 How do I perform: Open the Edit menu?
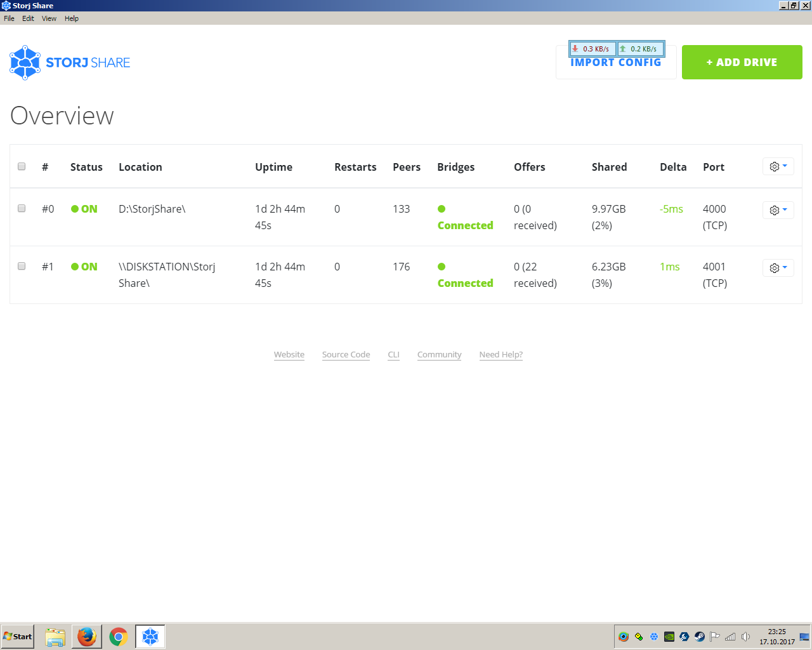pyautogui.click(x=28, y=18)
